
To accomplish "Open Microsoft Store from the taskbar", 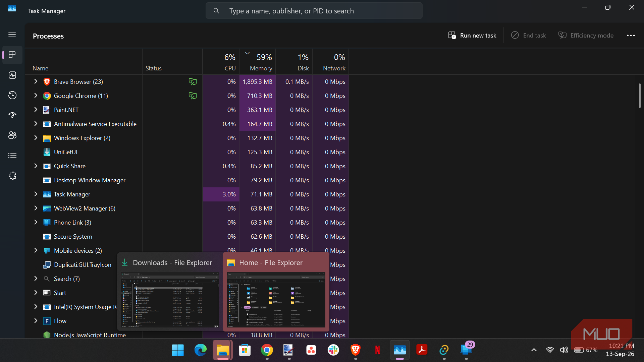I will [x=245, y=350].
